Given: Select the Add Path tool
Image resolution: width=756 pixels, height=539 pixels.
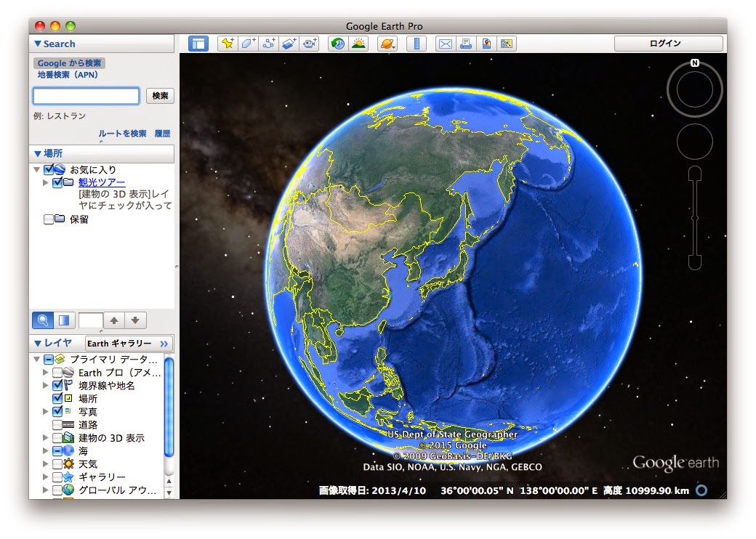Looking at the screenshot, I should pyautogui.click(x=268, y=44).
